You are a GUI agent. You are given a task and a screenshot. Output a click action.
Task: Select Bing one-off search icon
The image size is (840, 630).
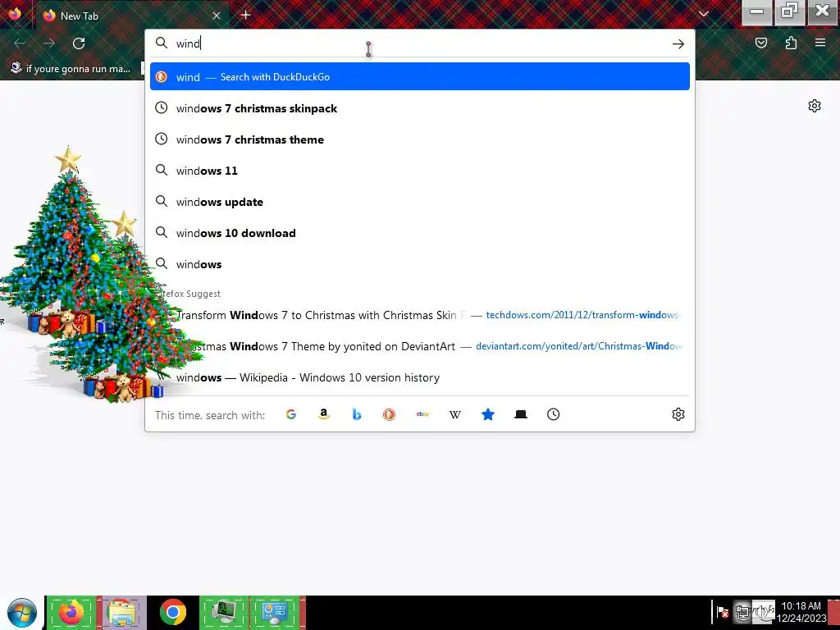coord(357,414)
